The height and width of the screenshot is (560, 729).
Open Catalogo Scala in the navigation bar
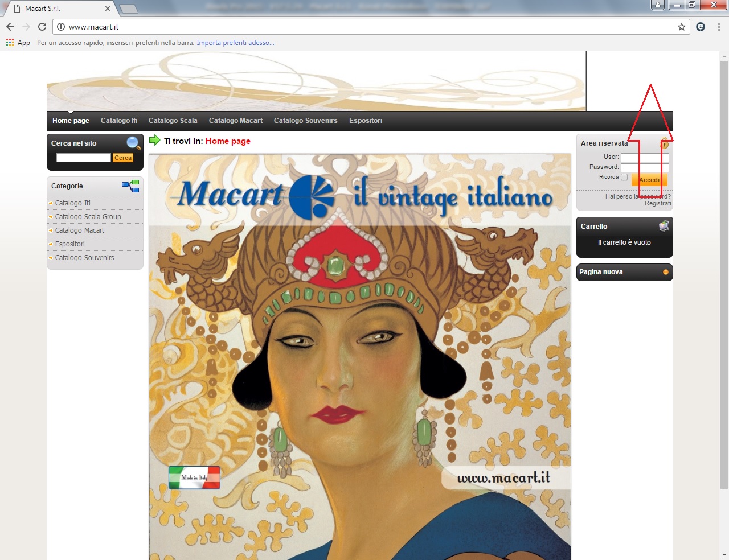(173, 121)
